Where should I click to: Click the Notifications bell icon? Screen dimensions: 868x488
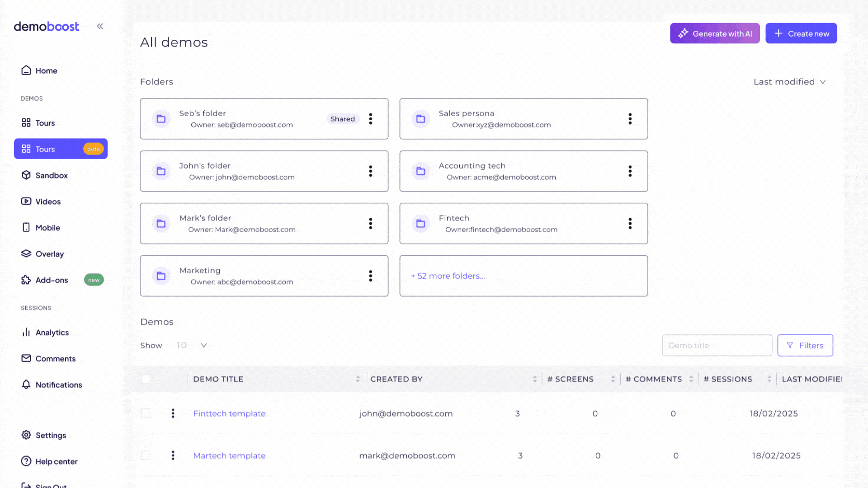(x=26, y=385)
